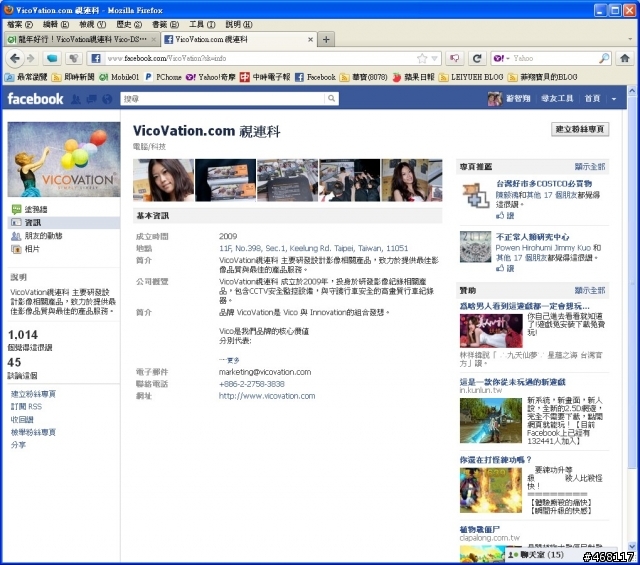Click the blue toolbar icon next to forward arrow
The width and height of the screenshot is (640, 565).
point(52,58)
